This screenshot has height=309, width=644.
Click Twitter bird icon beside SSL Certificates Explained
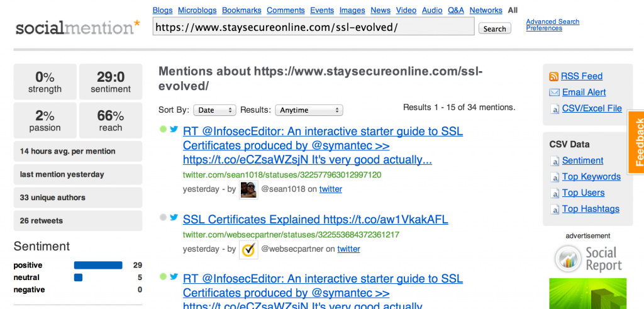tap(174, 217)
